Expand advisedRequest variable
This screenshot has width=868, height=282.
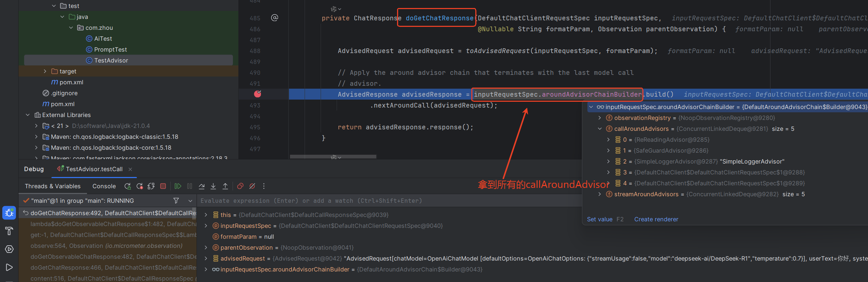206,258
